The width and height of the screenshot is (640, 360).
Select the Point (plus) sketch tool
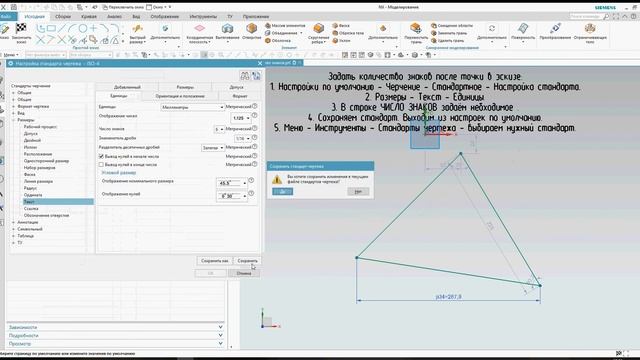[93, 28]
